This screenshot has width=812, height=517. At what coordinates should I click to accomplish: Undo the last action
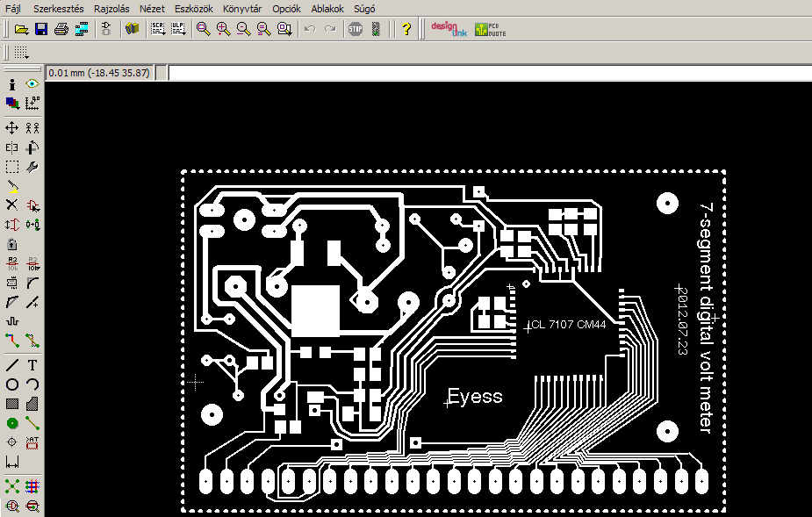(x=310, y=29)
